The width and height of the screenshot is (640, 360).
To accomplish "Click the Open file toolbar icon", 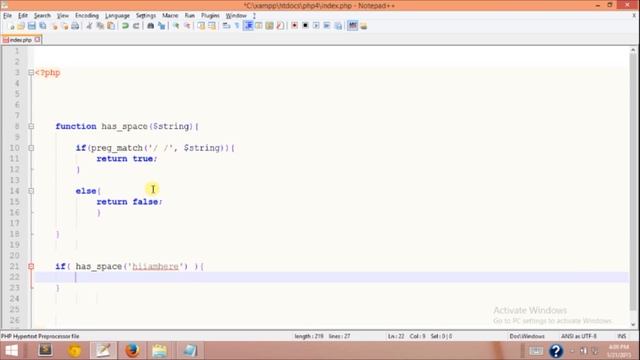I will coord(21,26).
